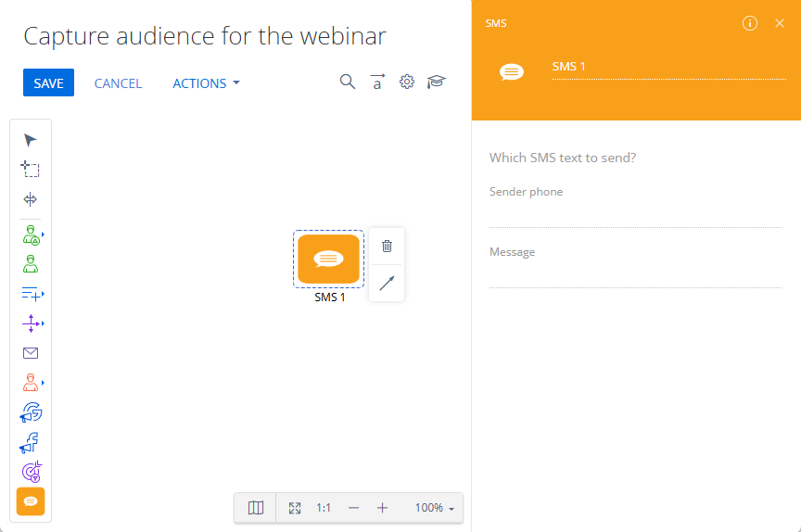Select the purple target goal element
The image size is (801, 532).
coord(31,472)
